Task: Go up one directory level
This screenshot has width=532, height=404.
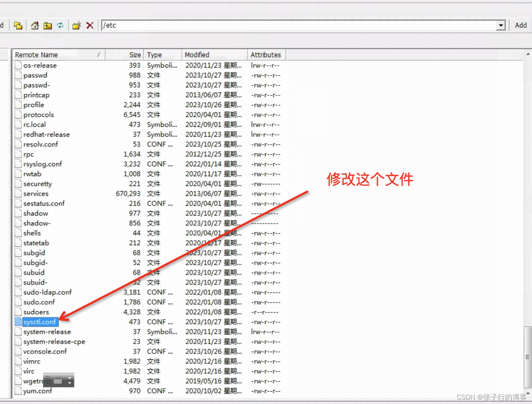Action: (47, 25)
